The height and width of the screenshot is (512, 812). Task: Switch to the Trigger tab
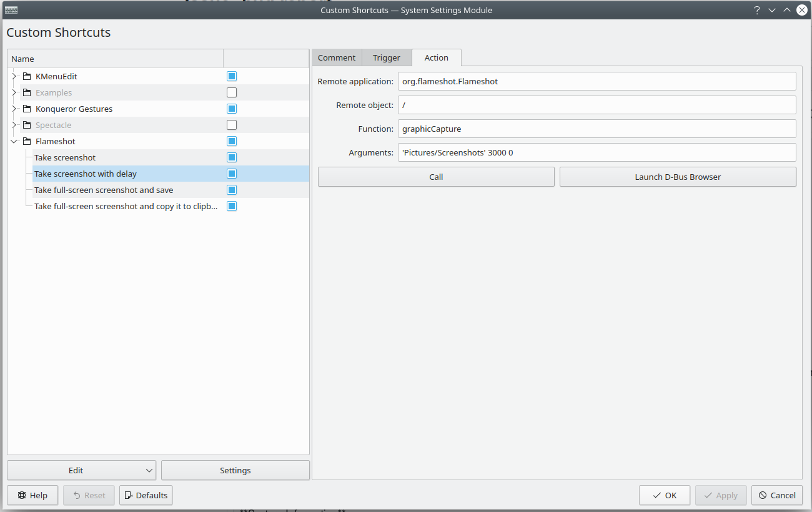pos(386,57)
